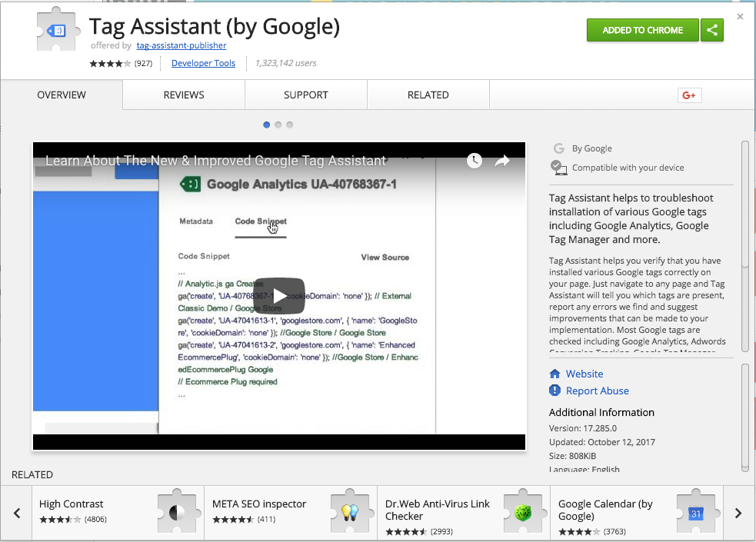Switch to the Related tab
The height and width of the screenshot is (542, 756).
[428, 95]
